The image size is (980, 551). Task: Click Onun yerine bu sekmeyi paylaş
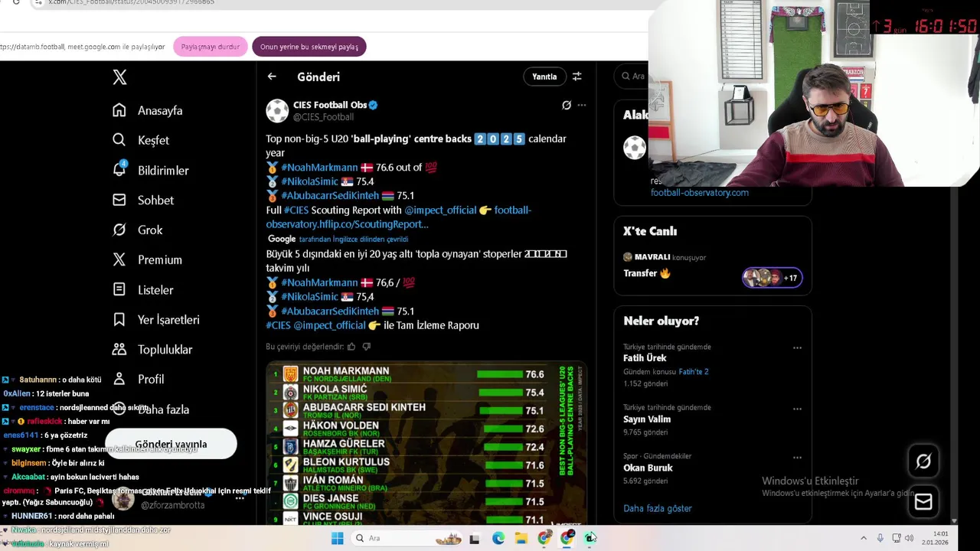(x=309, y=47)
